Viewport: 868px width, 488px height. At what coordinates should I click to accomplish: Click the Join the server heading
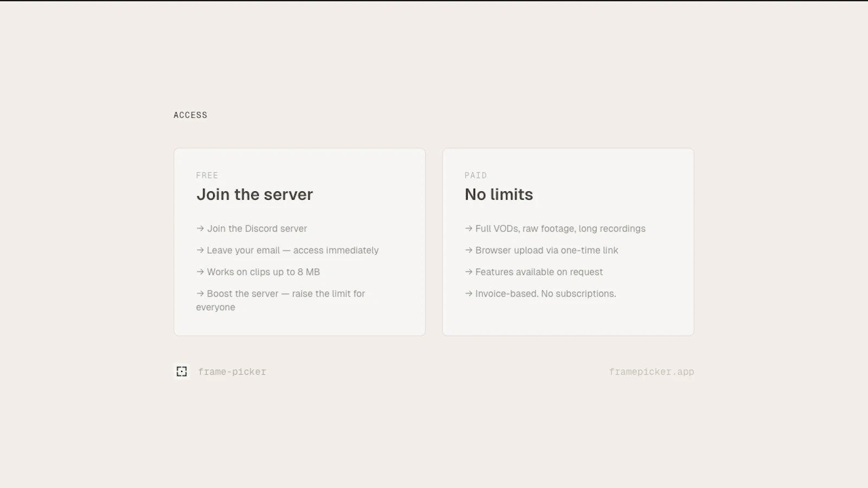[x=254, y=195]
